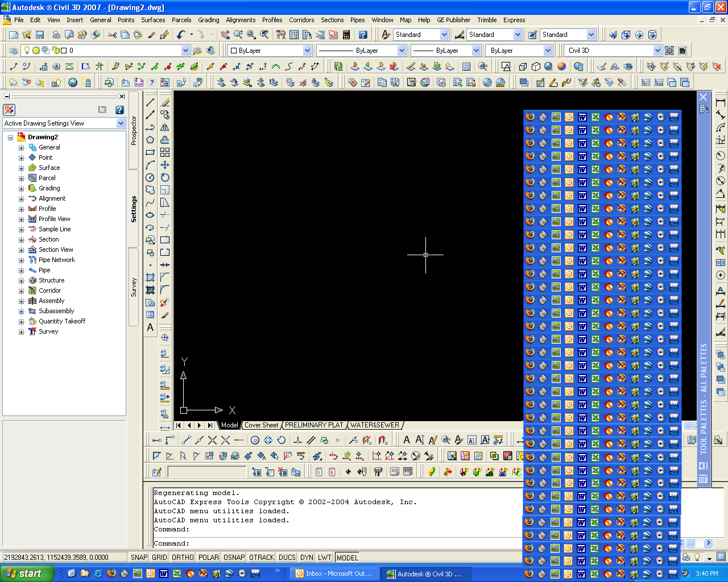Select the Subassembly tree item
The width and height of the screenshot is (728, 582).
(56, 311)
